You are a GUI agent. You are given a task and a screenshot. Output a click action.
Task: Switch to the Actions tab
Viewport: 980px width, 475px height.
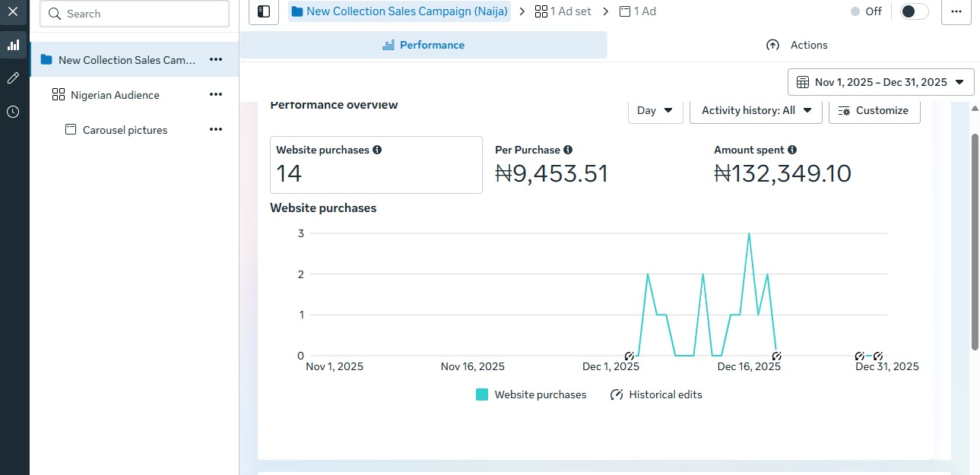[x=797, y=45]
